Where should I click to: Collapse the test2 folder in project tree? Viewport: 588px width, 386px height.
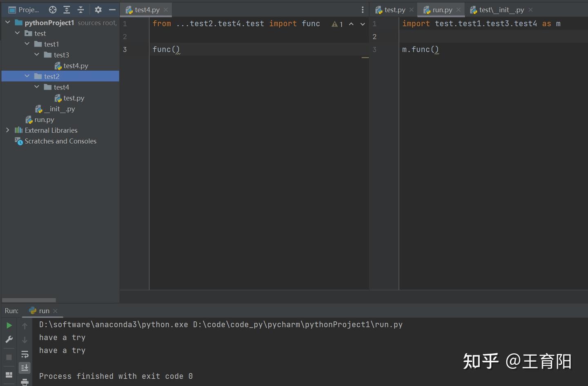coord(27,76)
